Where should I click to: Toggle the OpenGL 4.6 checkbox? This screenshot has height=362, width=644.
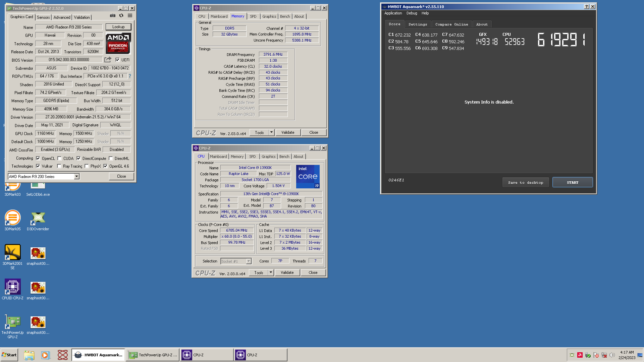point(105,166)
